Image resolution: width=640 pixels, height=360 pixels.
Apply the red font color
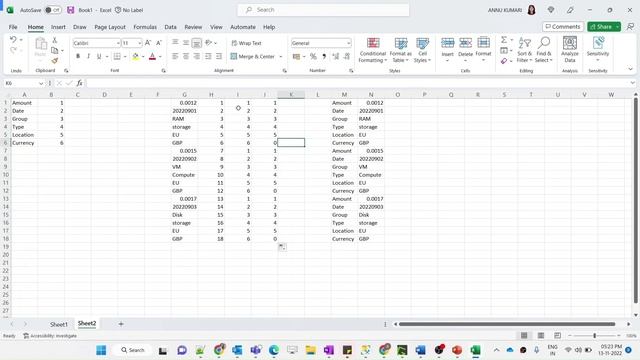(153, 56)
